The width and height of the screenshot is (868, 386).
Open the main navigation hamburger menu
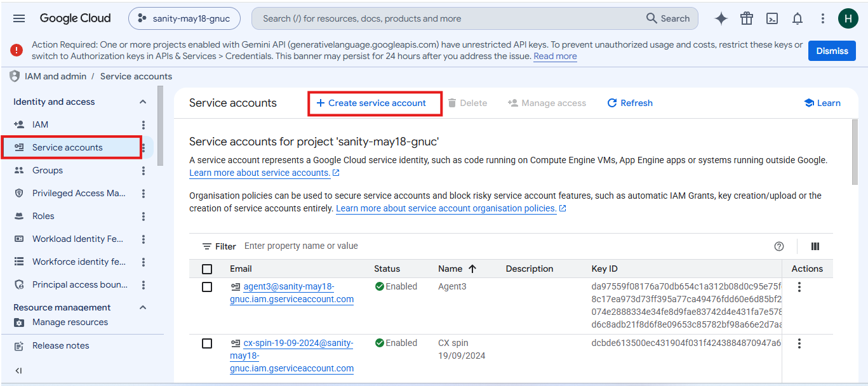[x=19, y=18]
